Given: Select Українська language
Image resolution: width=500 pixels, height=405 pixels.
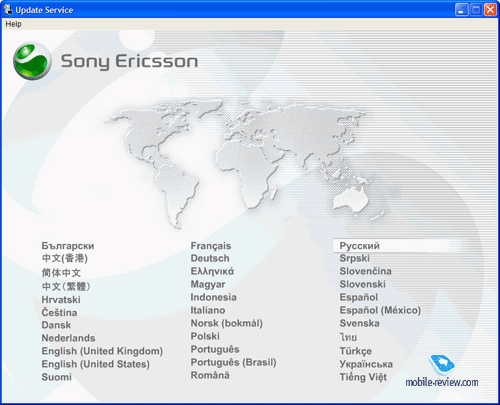Looking at the screenshot, I should [366, 364].
